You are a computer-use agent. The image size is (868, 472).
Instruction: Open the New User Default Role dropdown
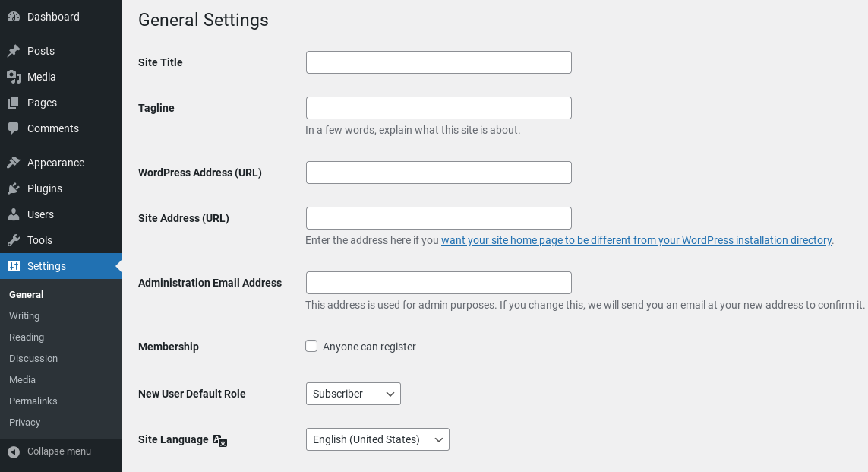(x=353, y=394)
